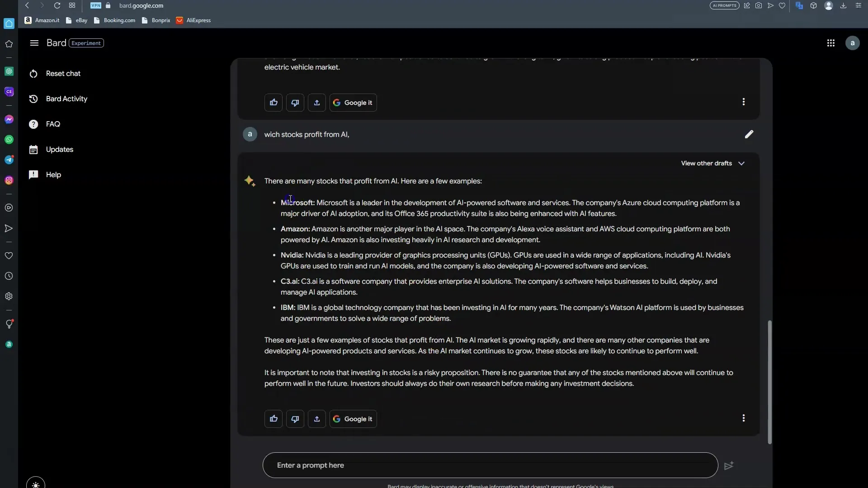Viewport: 868px width, 488px height.
Task: Click the thumbs down on second response
Action: click(x=295, y=419)
